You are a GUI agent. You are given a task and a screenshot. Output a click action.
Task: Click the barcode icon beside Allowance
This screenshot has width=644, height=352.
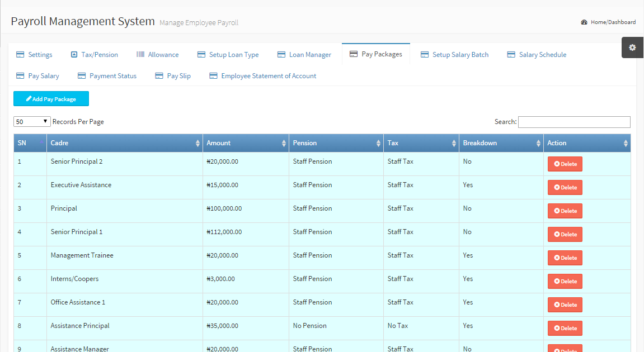coord(140,55)
